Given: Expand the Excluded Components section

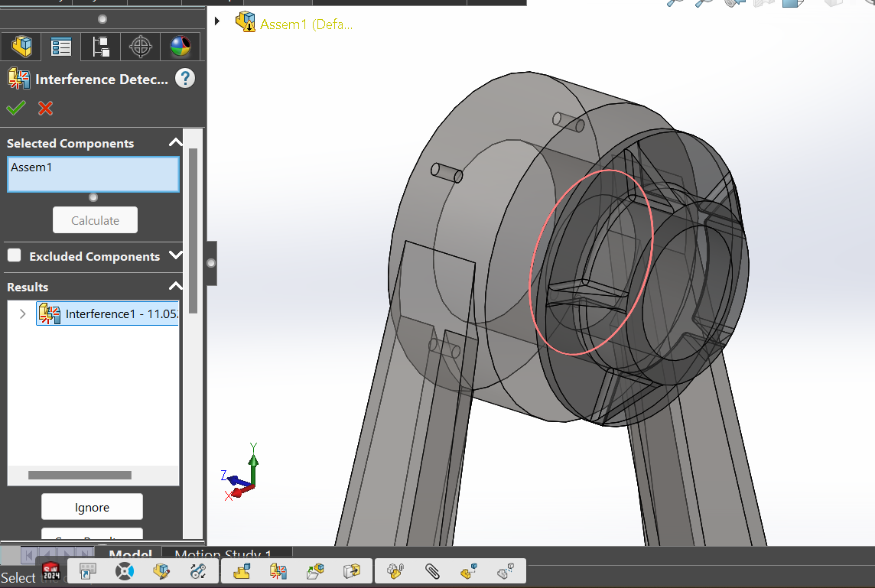Looking at the screenshot, I should 175,255.
